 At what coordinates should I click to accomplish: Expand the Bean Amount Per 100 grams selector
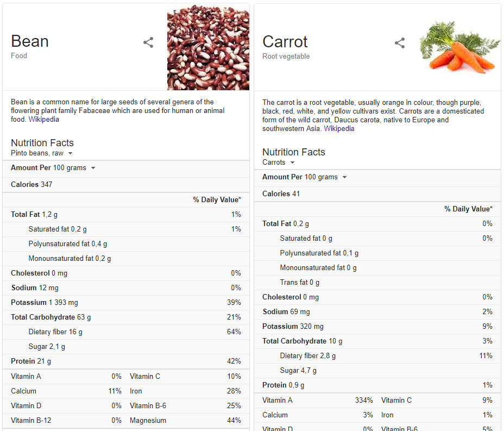point(53,168)
